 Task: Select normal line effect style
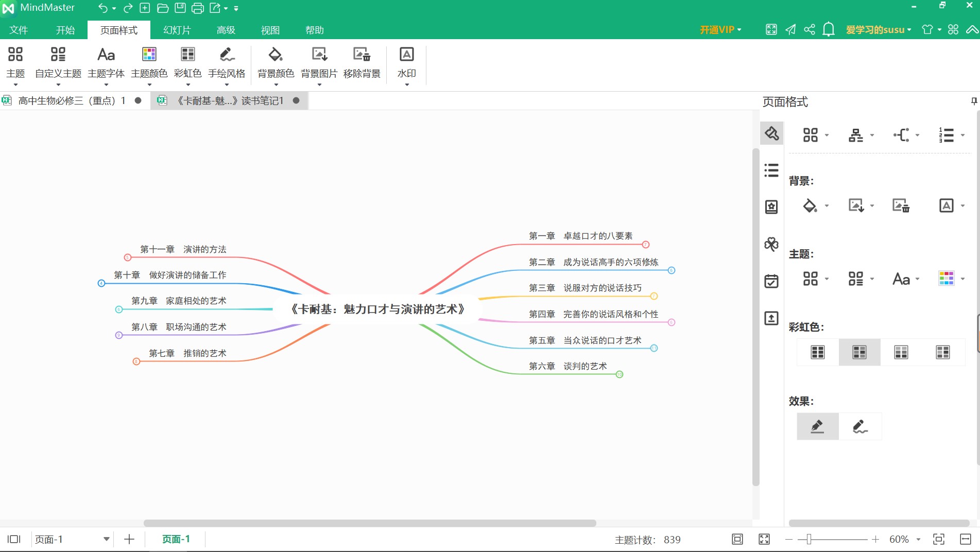pyautogui.click(x=818, y=426)
